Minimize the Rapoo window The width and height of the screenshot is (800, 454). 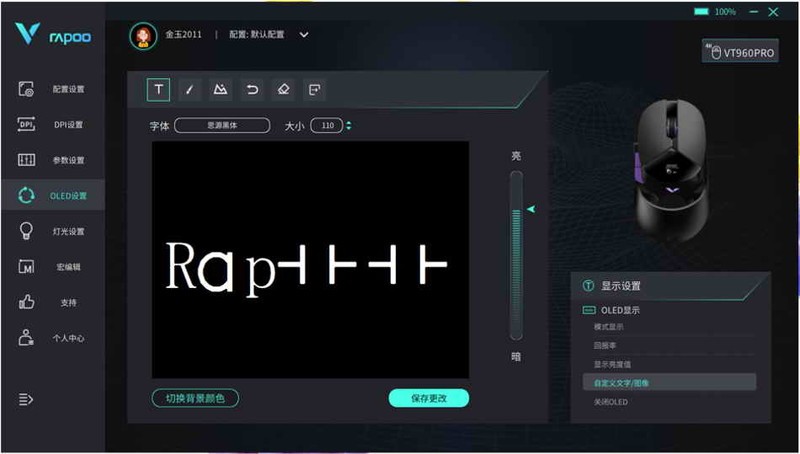pyautogui.click(x=753, y=12)
